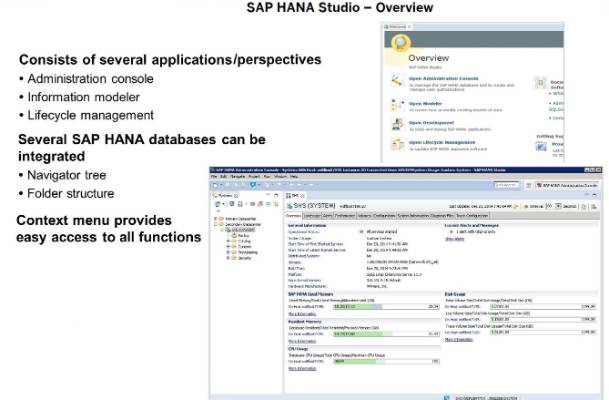
Task: Click the Open Development icon in Overview
Action: point(397,125)
